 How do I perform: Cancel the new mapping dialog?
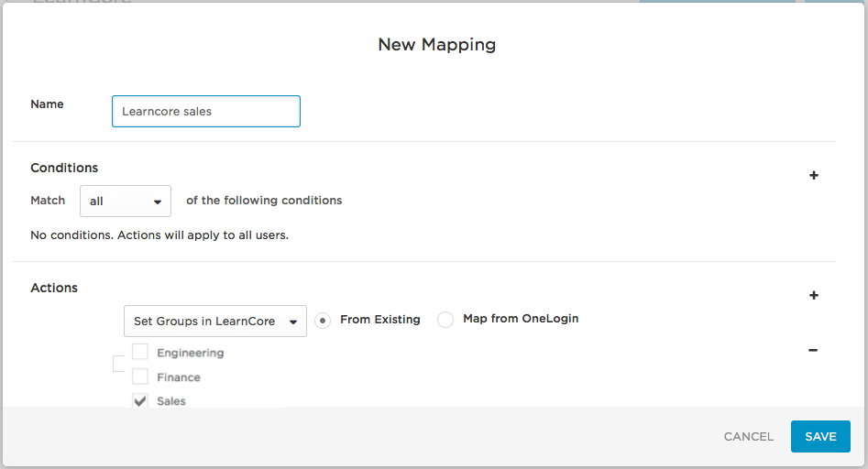click(748, 437)
